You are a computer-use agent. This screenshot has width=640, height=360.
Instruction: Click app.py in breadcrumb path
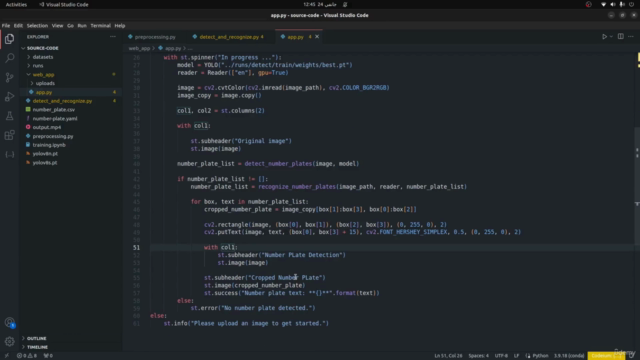click(x=173, y=48)
